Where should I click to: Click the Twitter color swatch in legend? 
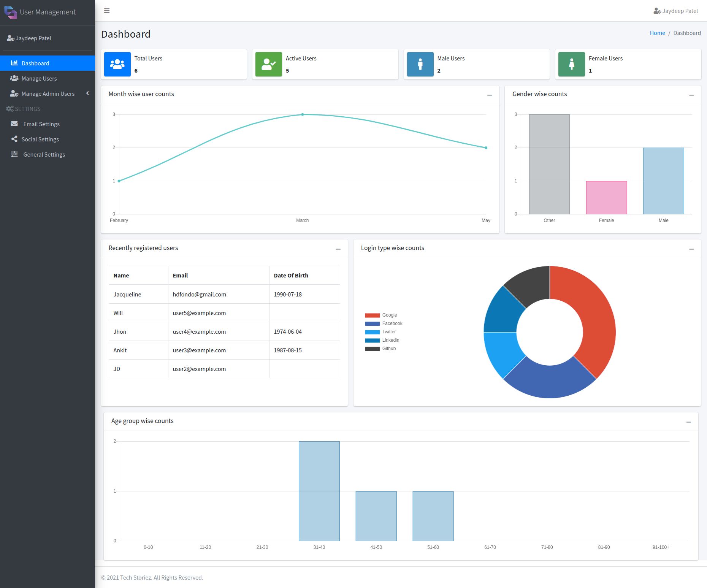click(x=372, y=332)
